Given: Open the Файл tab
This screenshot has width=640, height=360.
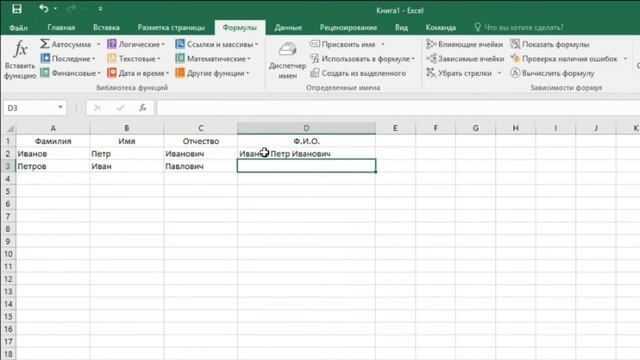Looking at the screenshot, I should pyautogui.click(x=18, y=27).
